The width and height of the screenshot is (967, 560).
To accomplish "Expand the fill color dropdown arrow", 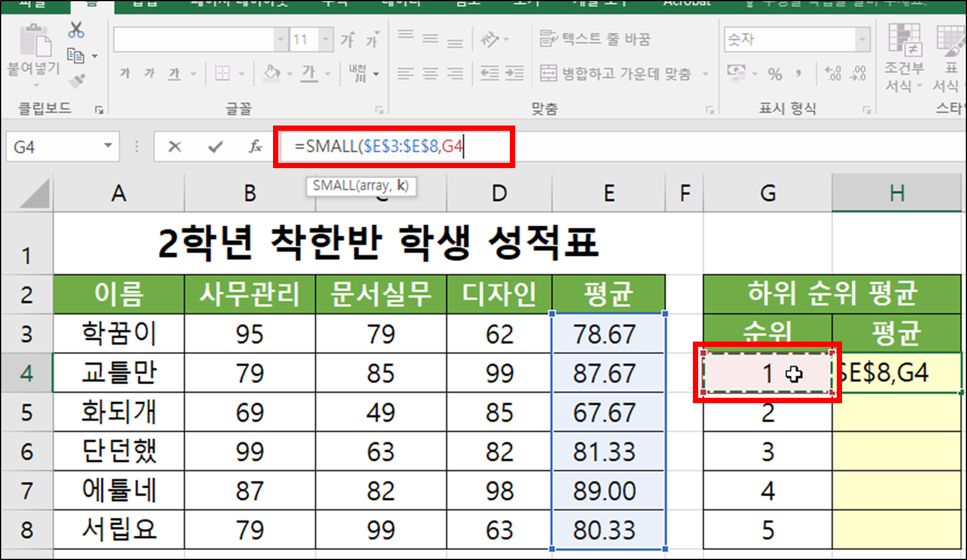I will [x=290, y=74].
